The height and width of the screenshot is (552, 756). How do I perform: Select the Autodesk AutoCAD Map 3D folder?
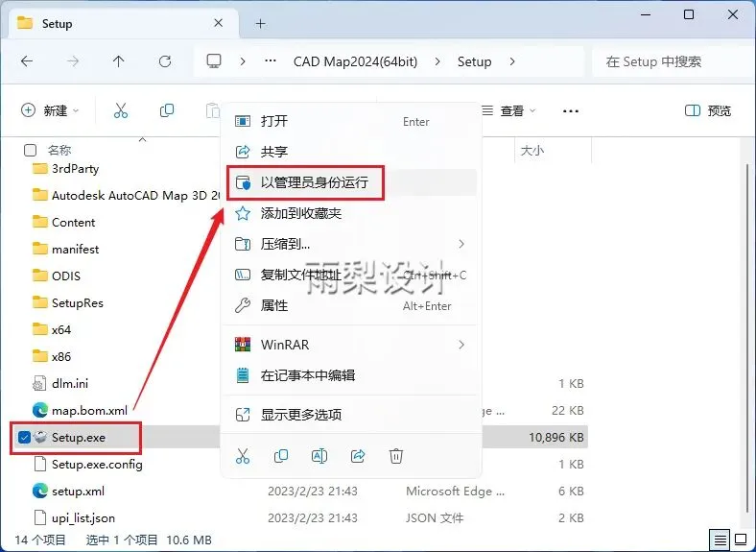coord(126,196)
